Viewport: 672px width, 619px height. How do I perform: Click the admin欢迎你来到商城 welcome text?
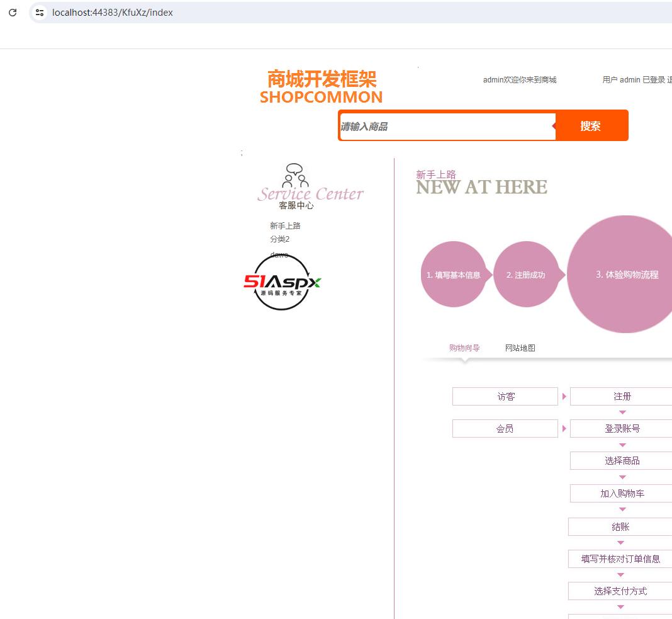coord(520,80)
